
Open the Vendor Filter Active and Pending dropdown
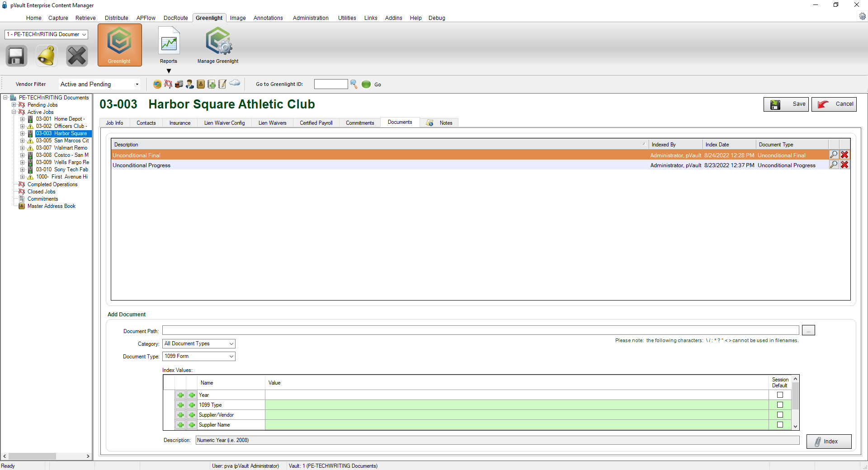tap(99, 84)
